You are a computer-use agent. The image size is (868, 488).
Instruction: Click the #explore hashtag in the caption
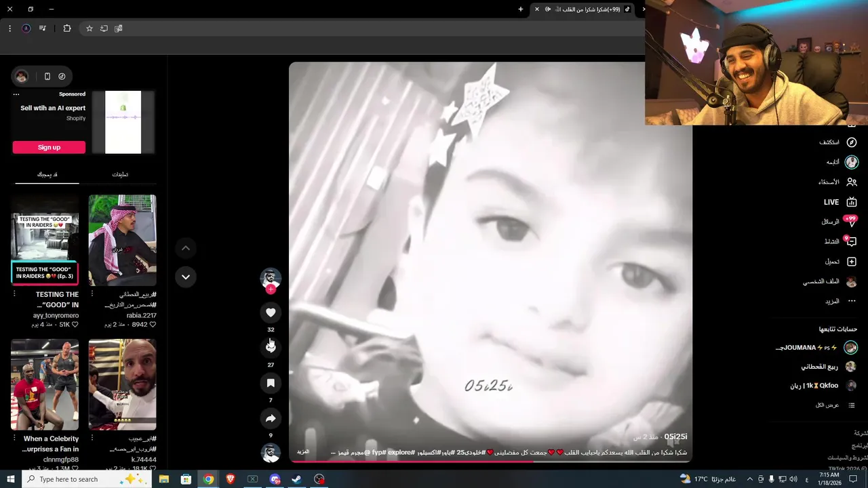401,452
